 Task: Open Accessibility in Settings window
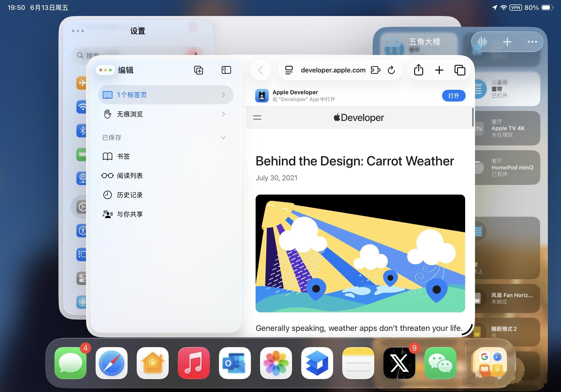coord(81,231)
